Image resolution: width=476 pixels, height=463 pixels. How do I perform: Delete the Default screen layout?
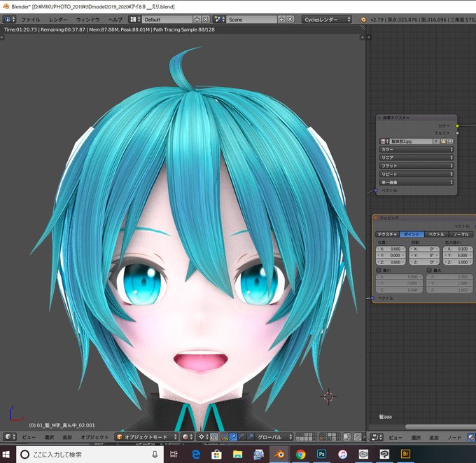click(x=206, y=20)
